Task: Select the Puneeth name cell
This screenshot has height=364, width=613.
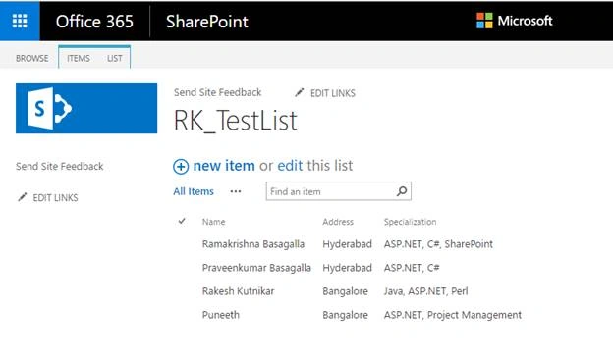Action: [220, 315]
